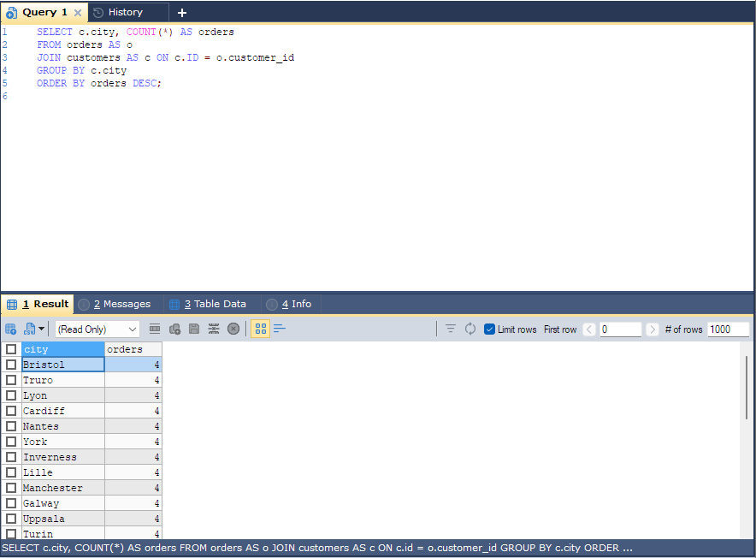Click the export result as table icon
The height and width of the screenshot is (558, 756).
pos(10,329)
